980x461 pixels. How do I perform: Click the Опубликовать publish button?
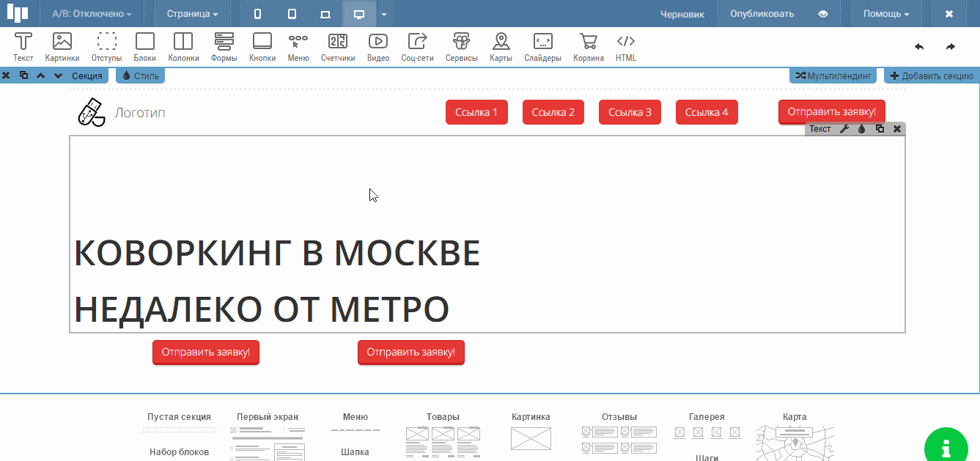point(762,14)
